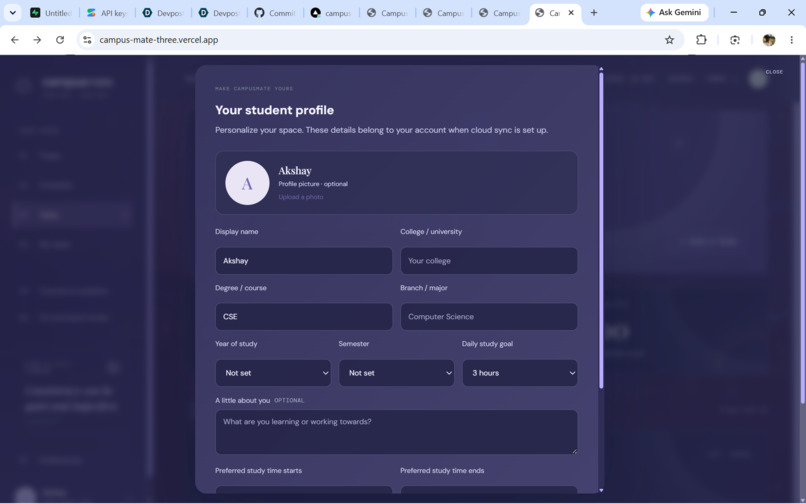Edit the Degree / course field
The width and height of the screenshot is (806, 504).
click(304, 317)
